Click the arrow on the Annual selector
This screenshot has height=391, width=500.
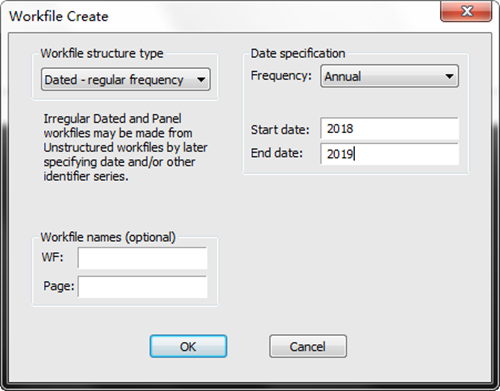click(449, 76)
